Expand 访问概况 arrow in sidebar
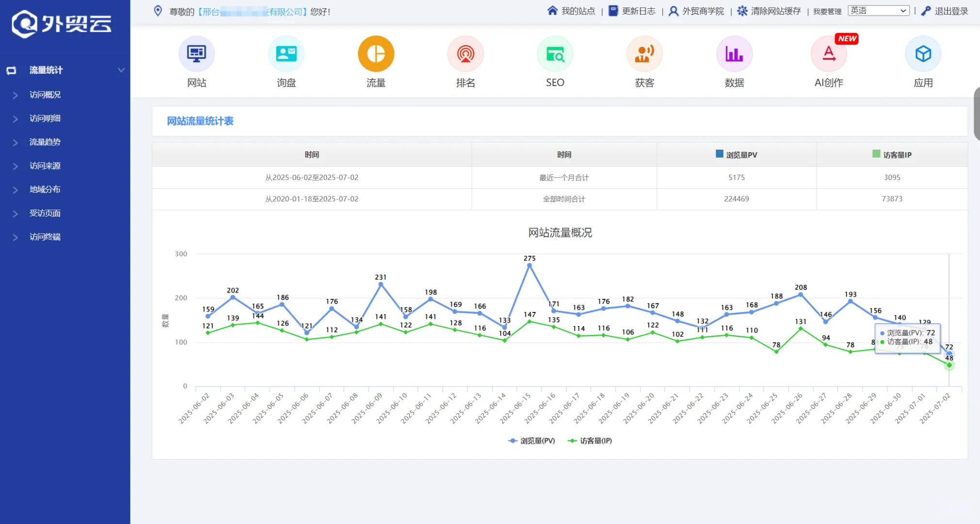 [x=16, y=95]
